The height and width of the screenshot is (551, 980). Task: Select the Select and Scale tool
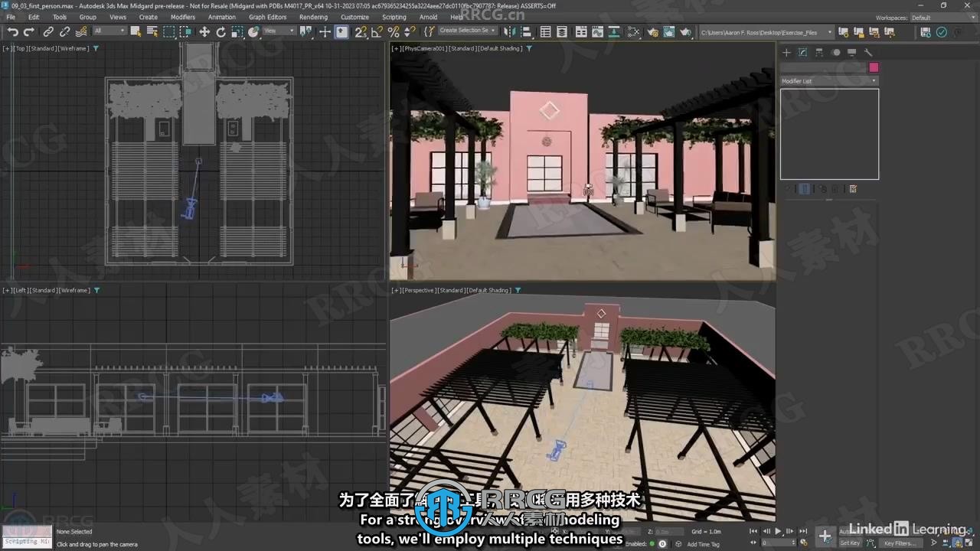click(238, 31)
